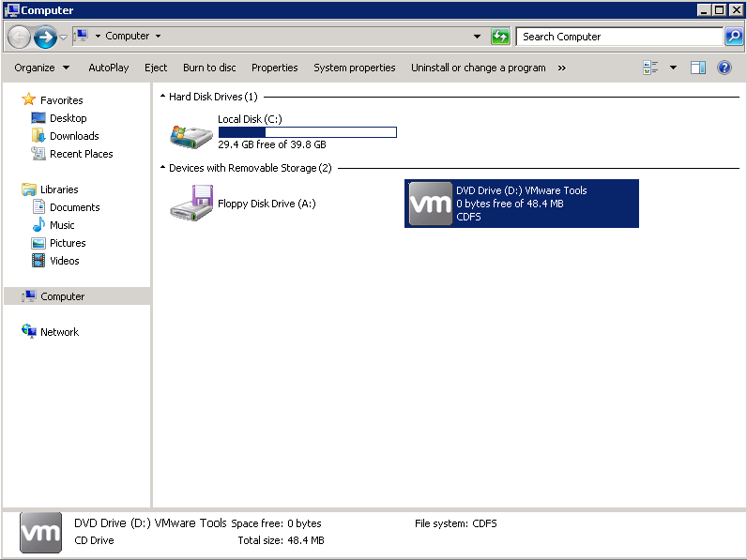The width and height of the screenshot is (747, 560).
Task: Click the System properties button
Action: coord(354,68)
